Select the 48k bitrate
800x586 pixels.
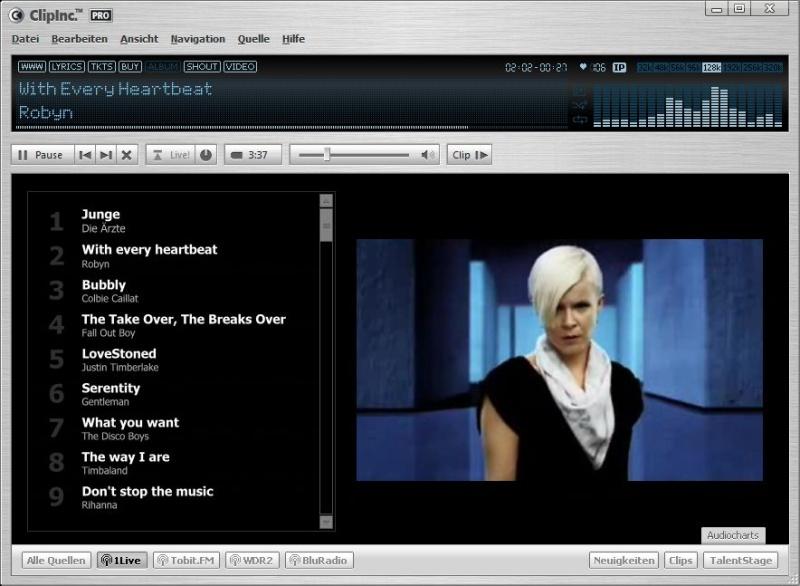point(661,67)
